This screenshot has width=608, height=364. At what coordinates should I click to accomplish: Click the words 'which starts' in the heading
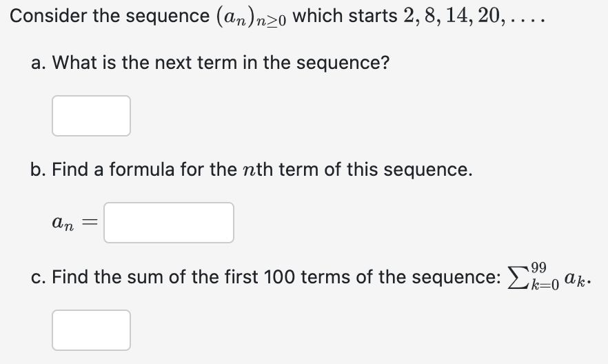coord(345,16)
